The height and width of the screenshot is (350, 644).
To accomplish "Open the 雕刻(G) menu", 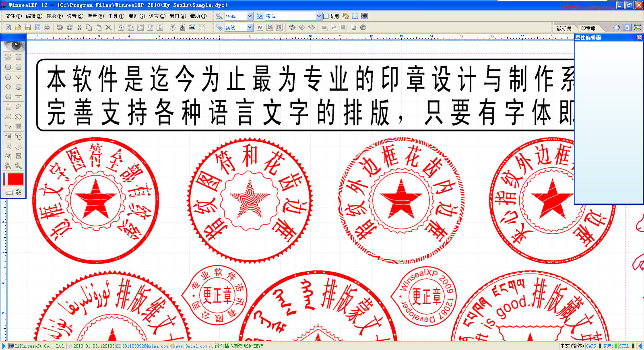I will (137, 16).
